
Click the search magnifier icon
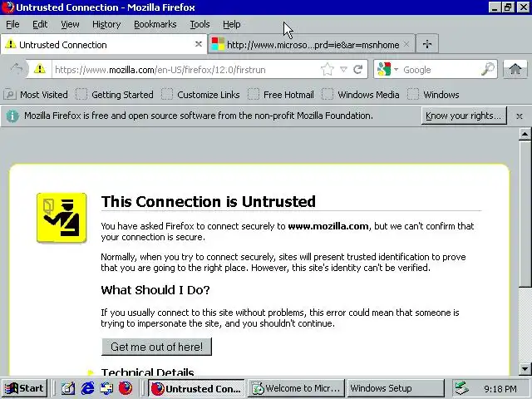[488, 69]
